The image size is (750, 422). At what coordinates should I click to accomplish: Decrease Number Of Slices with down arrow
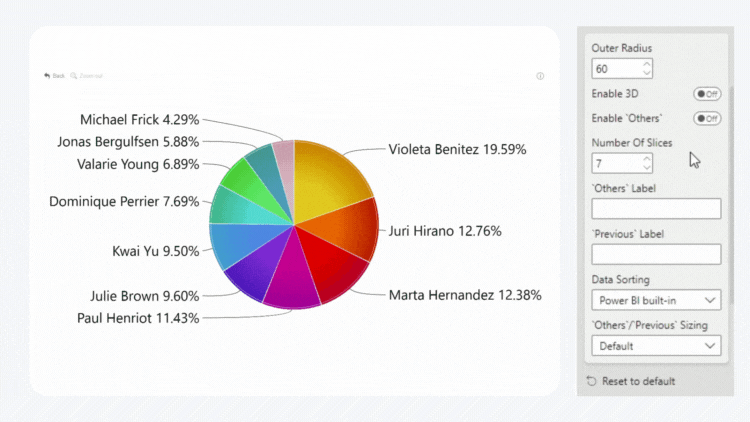(647, 167)
